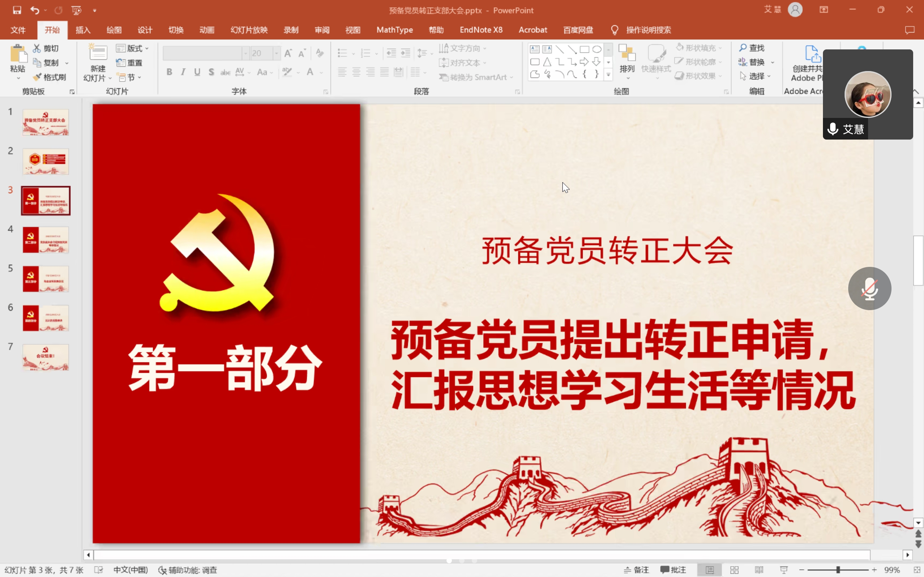
Task: Click the Find (查找) magnifier icon
Action: tap(743, 48)
